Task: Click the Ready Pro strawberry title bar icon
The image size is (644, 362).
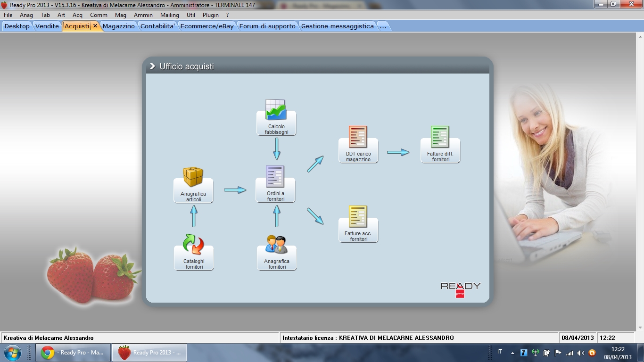Action: point(5,5)
